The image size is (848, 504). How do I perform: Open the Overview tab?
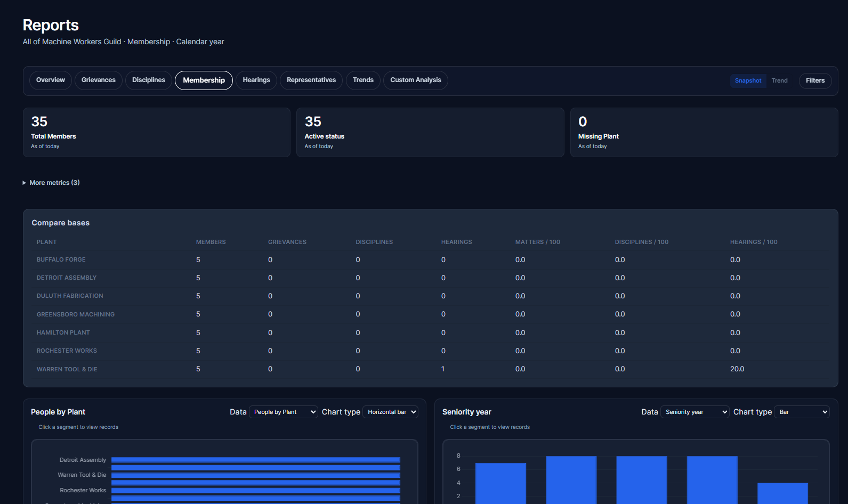51,80
